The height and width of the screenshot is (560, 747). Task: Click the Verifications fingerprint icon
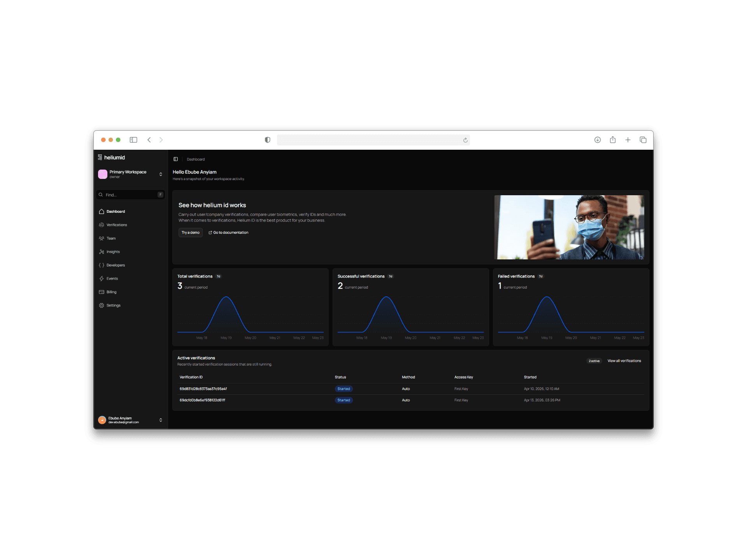click(102, 225)
